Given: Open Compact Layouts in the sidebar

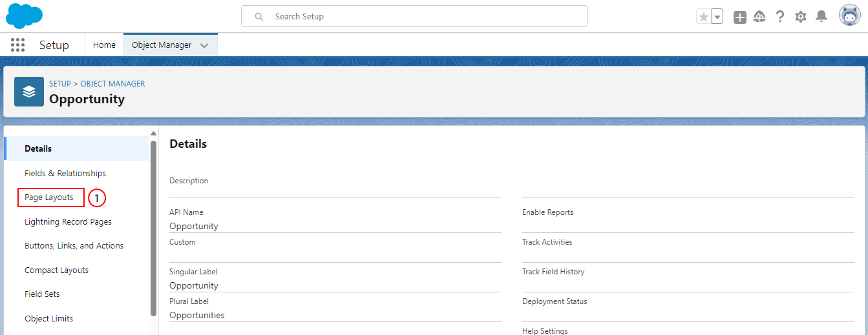Looking at the screenshot, I should (x=56, y=270).
